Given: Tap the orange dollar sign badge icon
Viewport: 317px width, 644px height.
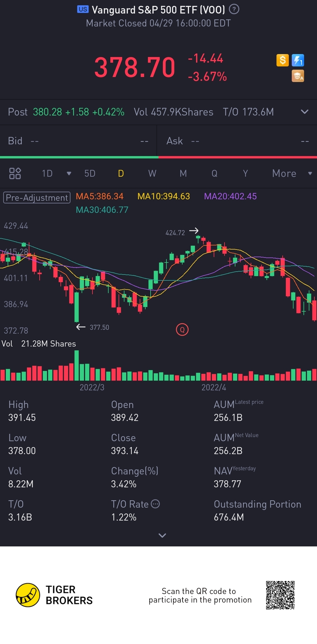Looking at the screenshot, I should click(283, 60).
